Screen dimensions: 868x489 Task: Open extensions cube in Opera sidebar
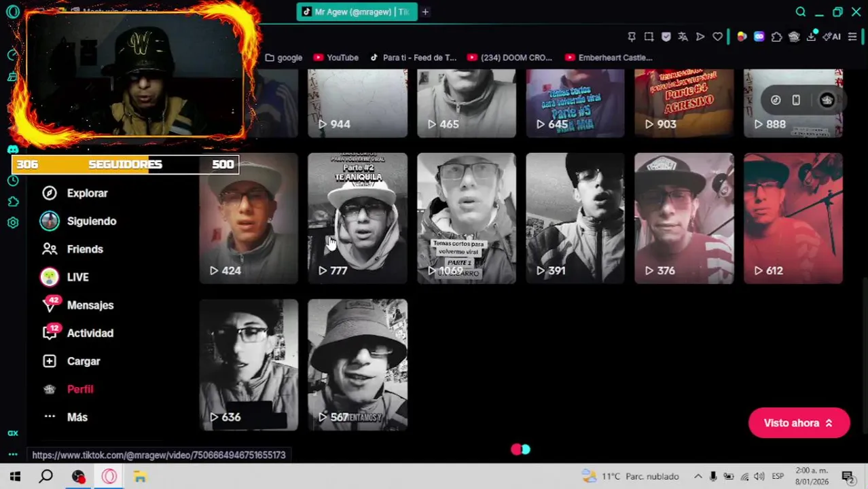point(13,202)
